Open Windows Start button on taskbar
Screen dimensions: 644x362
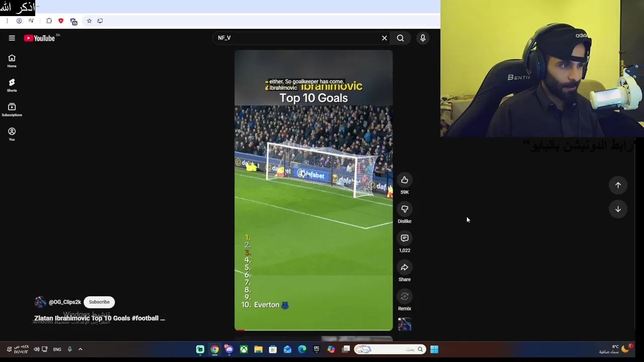coord(434,349)
